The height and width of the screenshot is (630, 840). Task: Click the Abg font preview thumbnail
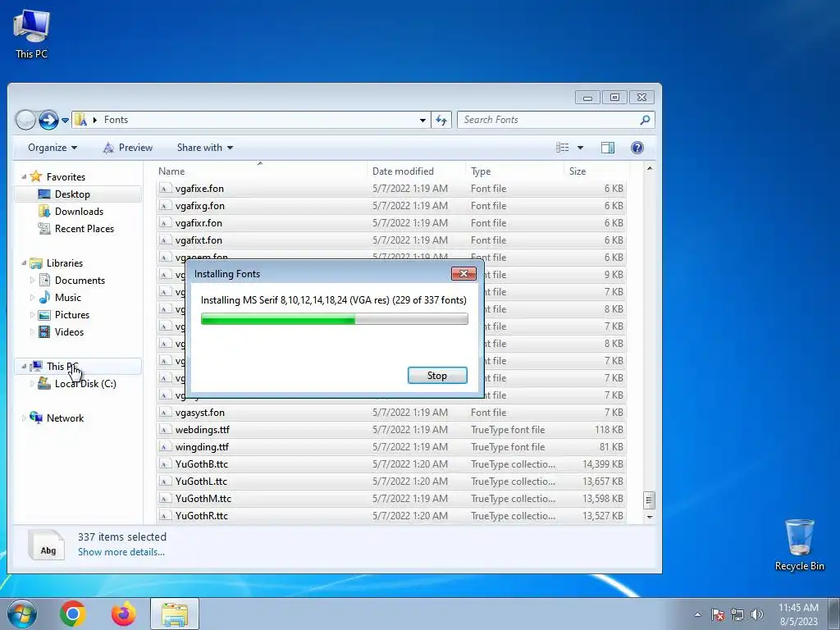click(47, 545)
